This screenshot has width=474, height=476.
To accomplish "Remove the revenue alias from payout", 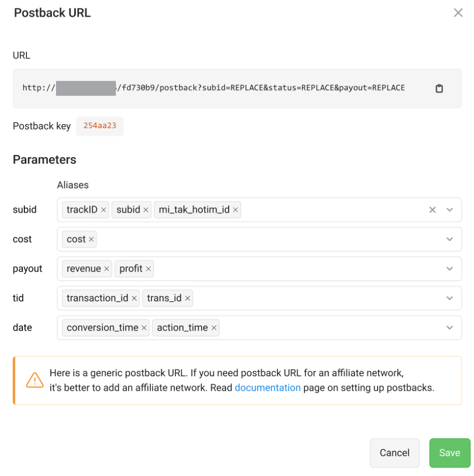I will [107, 269].
